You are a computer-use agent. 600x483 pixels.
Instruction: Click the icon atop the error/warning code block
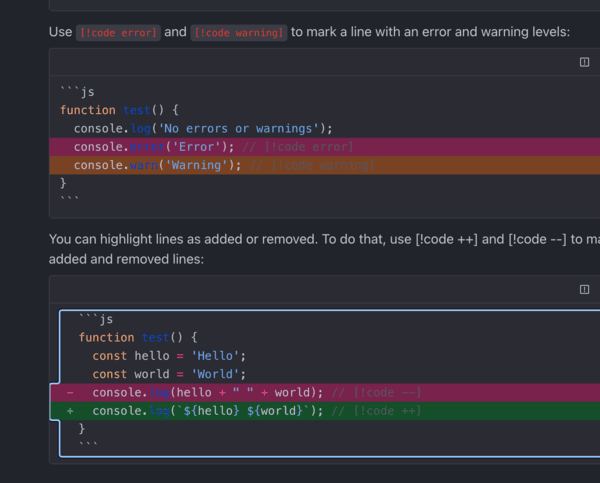pyautogui.click(x=584, y=62)
